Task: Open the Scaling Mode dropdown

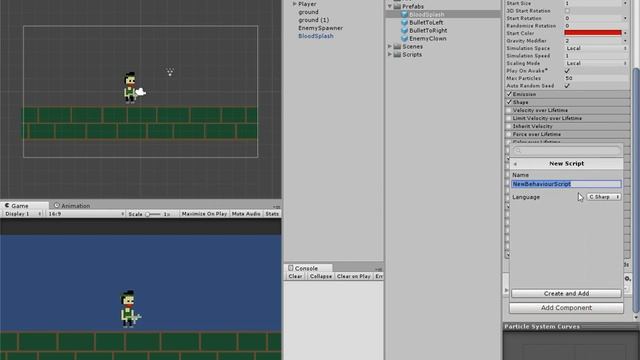Action: [x=596, y=63]
